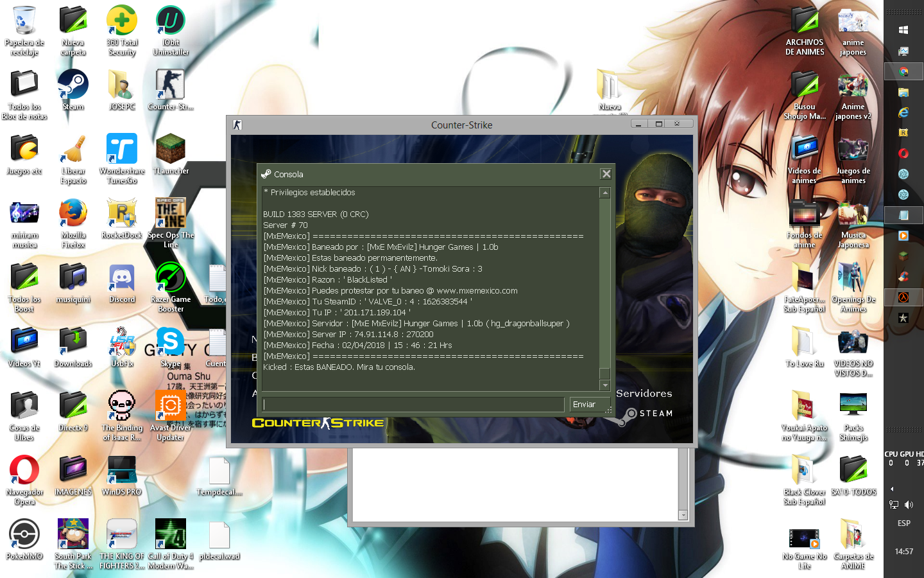Launch Razer Game Booster

point(171,287)
